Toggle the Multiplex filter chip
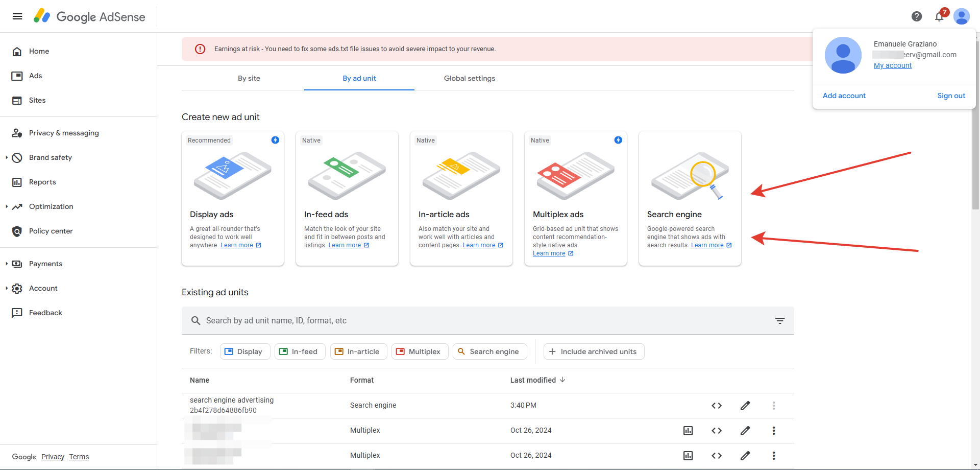The image size is (980, 470). pyautogui.click(x=420, y=351)
